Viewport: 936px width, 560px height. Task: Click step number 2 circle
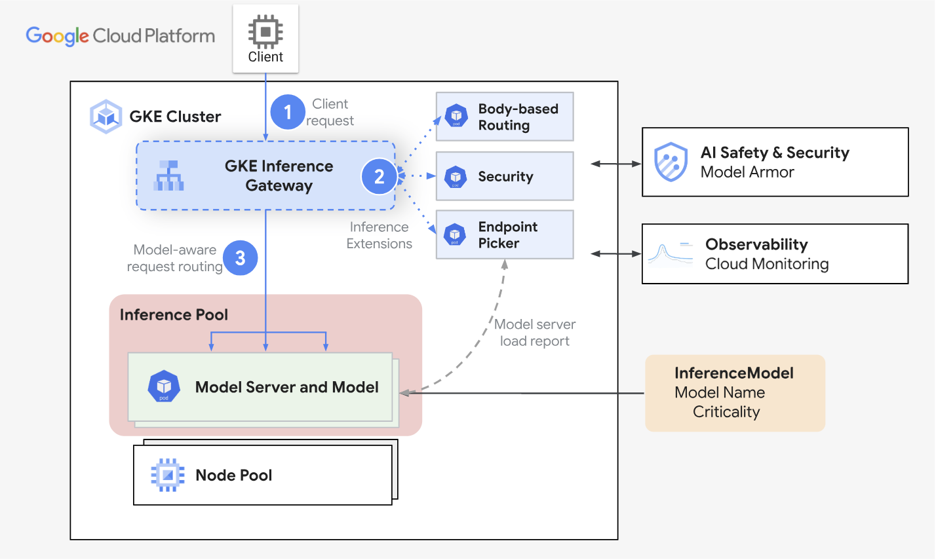379,176
